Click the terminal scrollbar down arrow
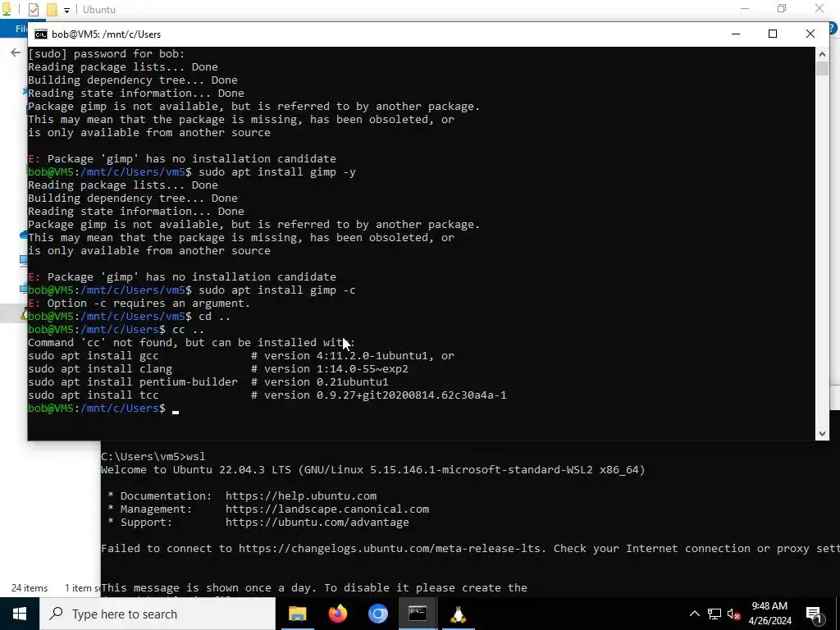840x630 pixels. (x=822, y=434)
